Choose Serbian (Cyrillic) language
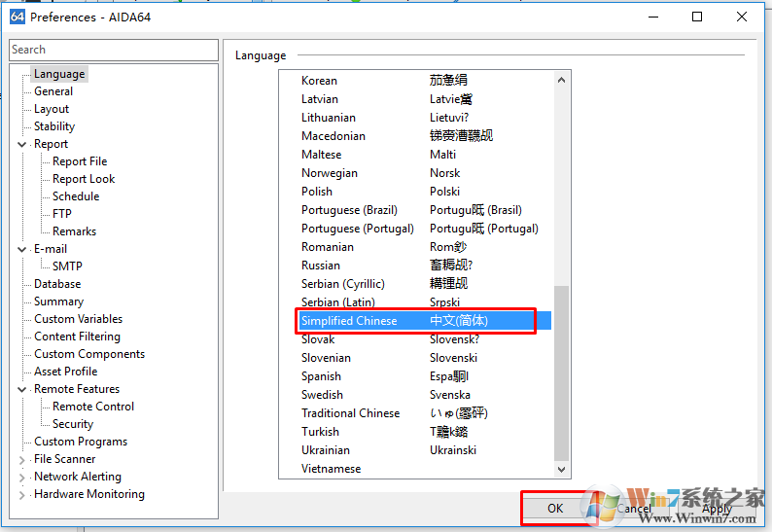The width and height of the screenshot is (772, 532). pyautogui.click(x=416, y=284)
